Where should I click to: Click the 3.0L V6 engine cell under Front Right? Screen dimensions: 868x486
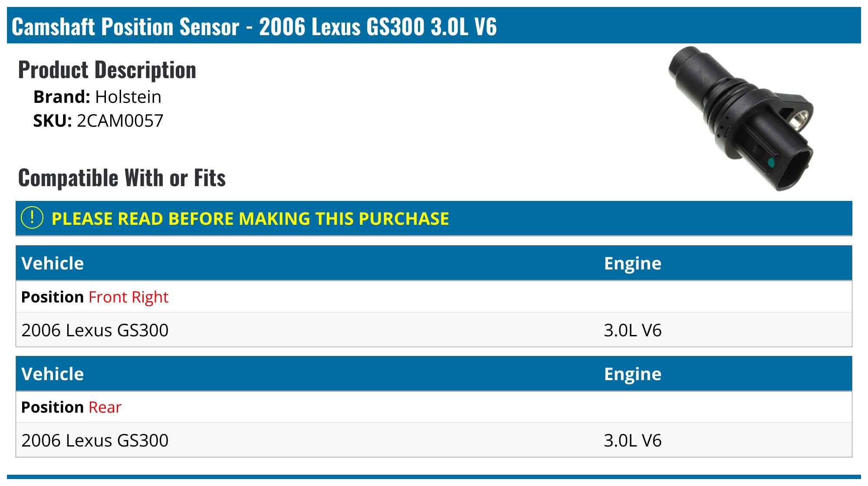[632, 330]
